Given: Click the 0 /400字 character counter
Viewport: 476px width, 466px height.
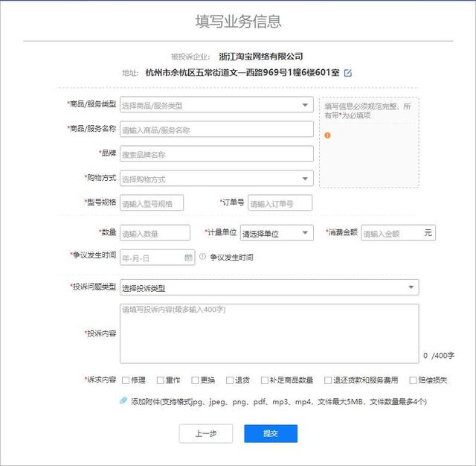Looking at the screenshot, I should pos(439,355).
